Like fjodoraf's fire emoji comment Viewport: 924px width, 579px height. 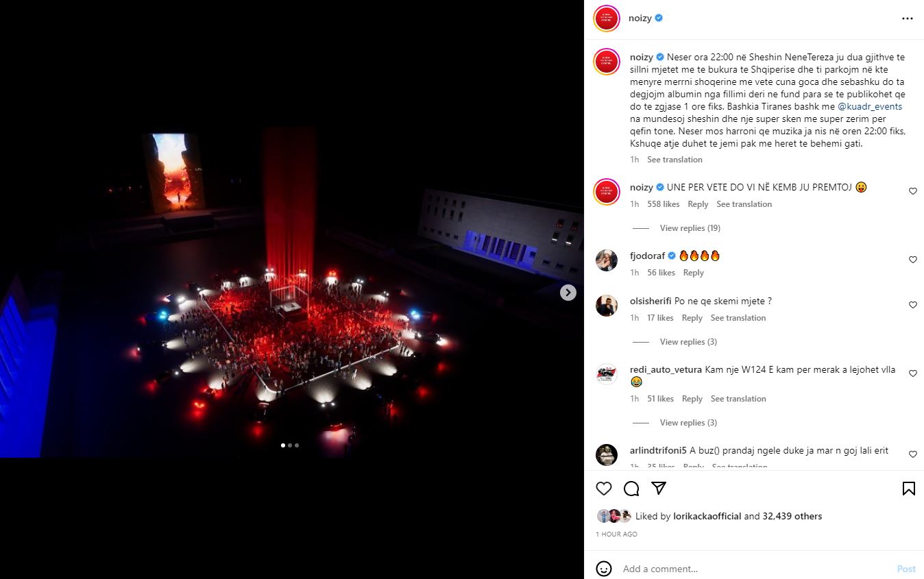click(912, 260)
